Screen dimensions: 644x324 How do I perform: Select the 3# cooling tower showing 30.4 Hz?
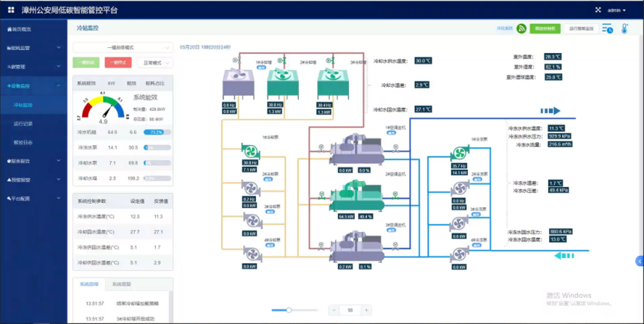(332, 83)
